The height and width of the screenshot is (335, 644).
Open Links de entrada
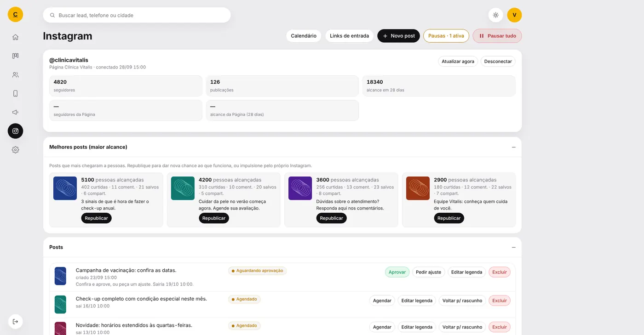coord(349,36)
